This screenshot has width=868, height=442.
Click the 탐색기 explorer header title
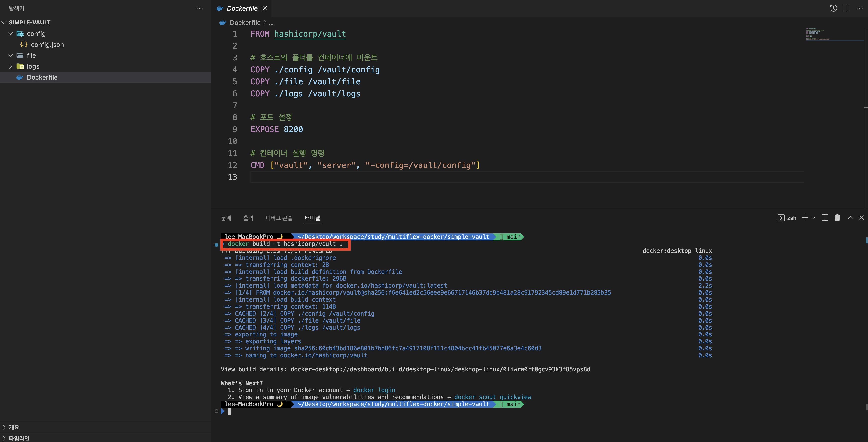click(x=16, y=8)
